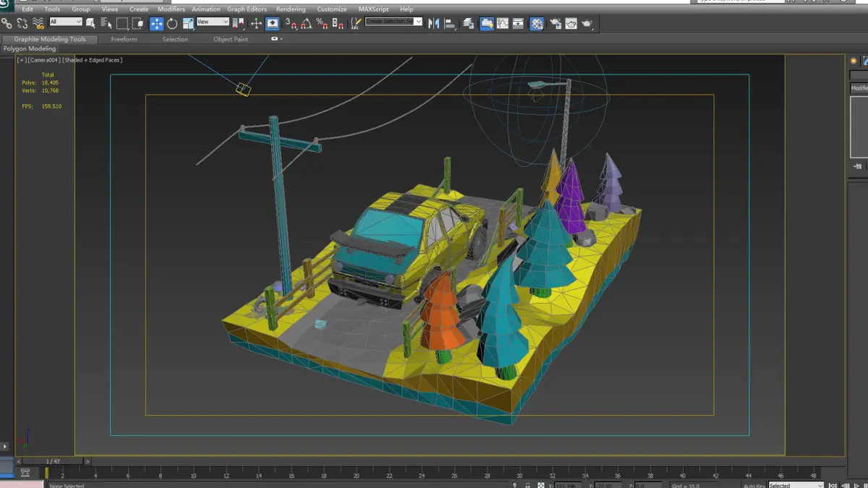This screenshot has height=488, width=868.
Task: Open the Curve Editor icon
Action: [x=503, y=24]
